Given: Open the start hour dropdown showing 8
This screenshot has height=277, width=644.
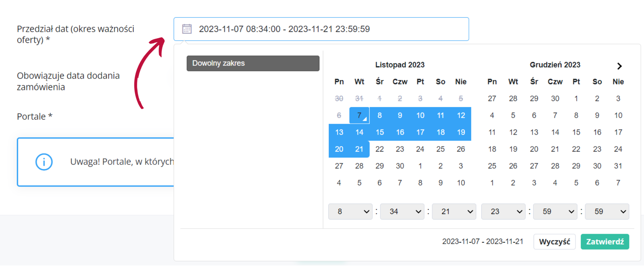Looking at the screenshot, I should click(350, 212).
